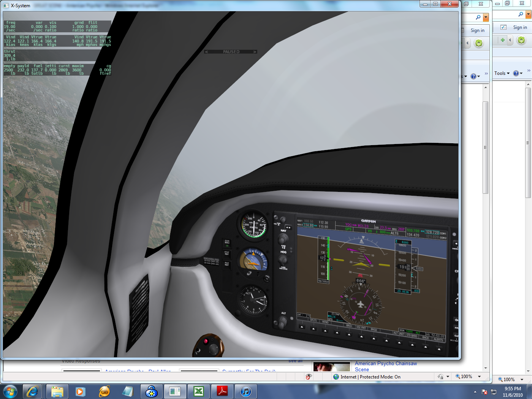The image size is (532, 399).
Task: Click the BACK softkey arrow
Action: [x=426, y=347]
